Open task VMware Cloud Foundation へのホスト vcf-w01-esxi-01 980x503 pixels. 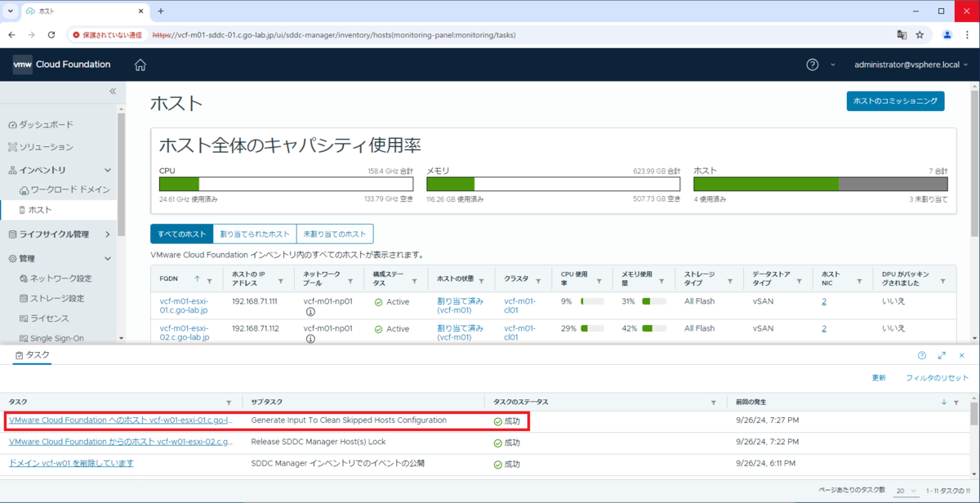click(121, 420)
